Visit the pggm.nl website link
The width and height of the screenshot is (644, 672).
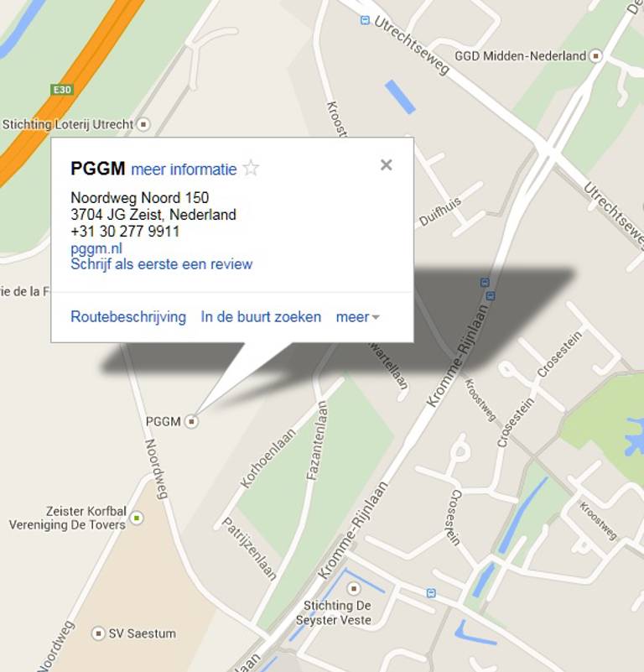tap(96, 248)
